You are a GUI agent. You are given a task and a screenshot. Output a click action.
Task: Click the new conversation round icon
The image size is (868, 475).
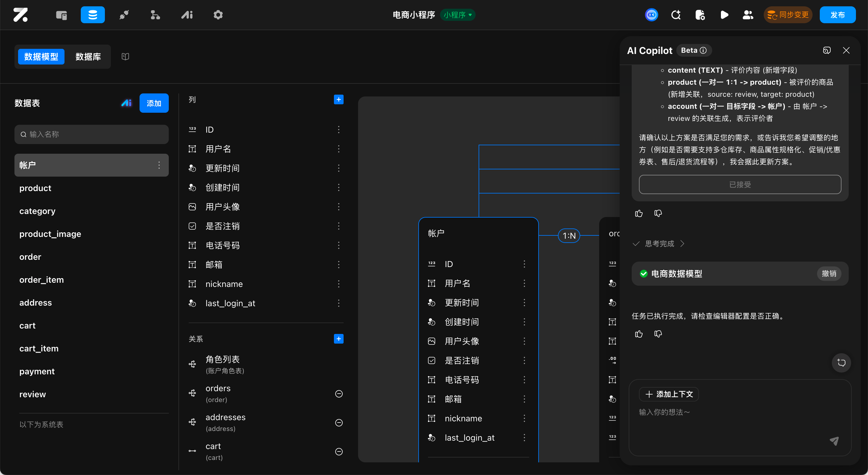click(x=841, y=363)
